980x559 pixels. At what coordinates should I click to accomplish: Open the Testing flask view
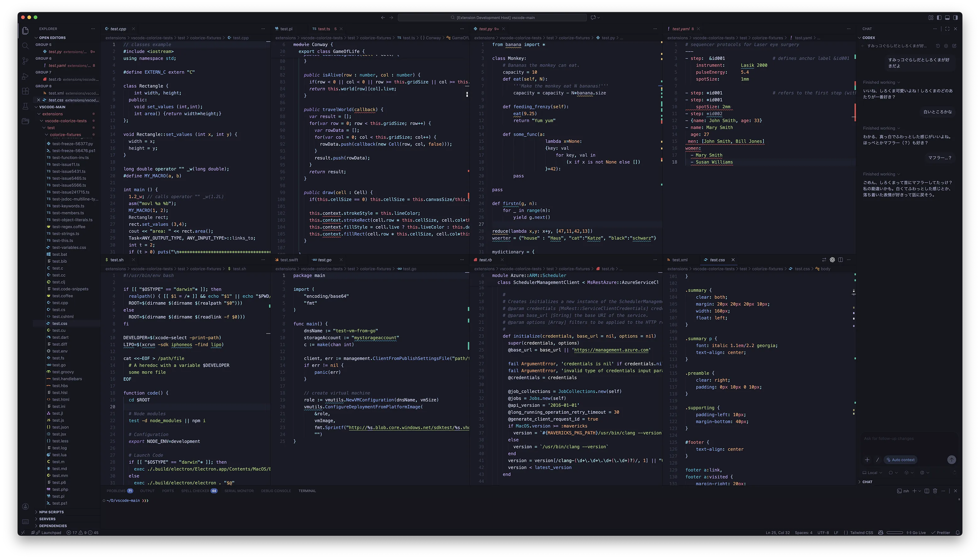[25, 106]
